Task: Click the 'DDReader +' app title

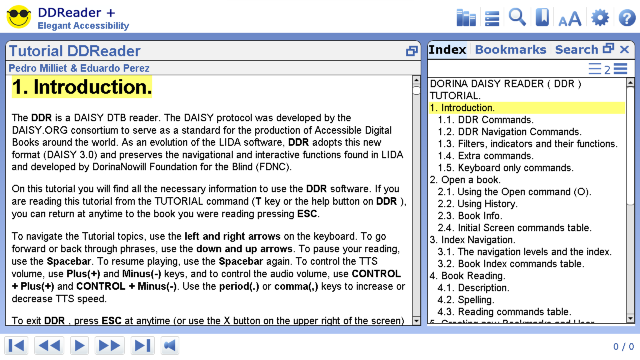Action: click(76, 13)
